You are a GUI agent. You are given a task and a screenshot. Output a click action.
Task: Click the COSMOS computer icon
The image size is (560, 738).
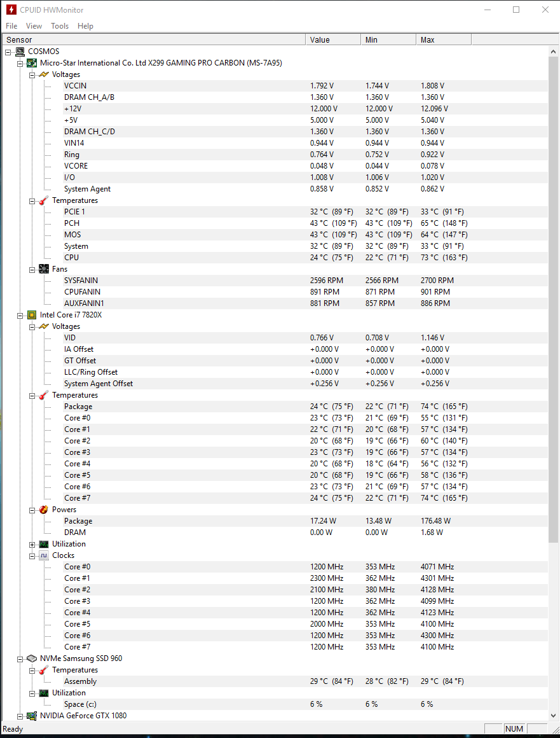[x=20, y=52]
